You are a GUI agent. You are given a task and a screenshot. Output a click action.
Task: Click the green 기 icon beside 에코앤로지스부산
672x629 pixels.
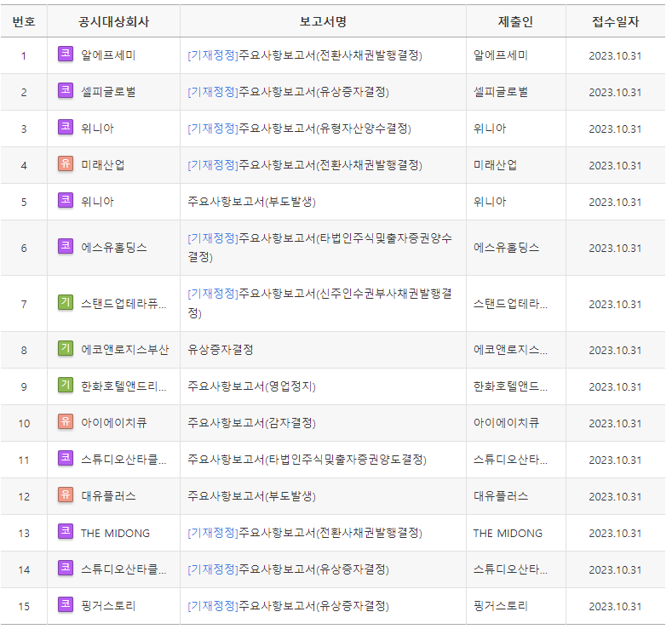(x=66, y=348)
